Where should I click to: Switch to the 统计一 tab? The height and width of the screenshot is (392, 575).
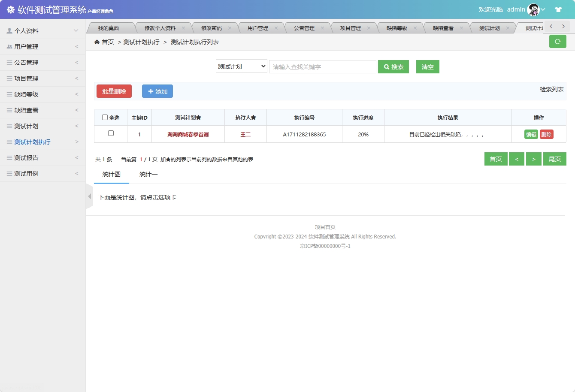coord(148,174)
